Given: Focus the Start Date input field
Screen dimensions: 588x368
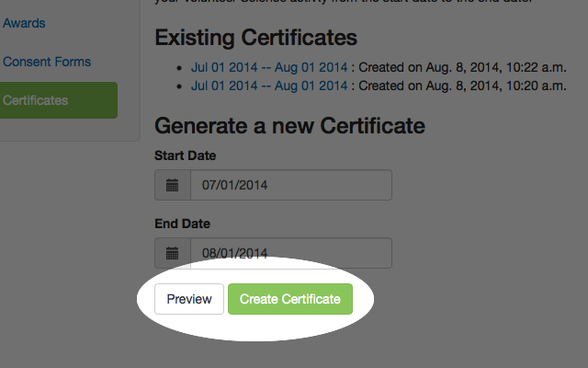Looking at the screenshot, I should (x=290, y=185).
